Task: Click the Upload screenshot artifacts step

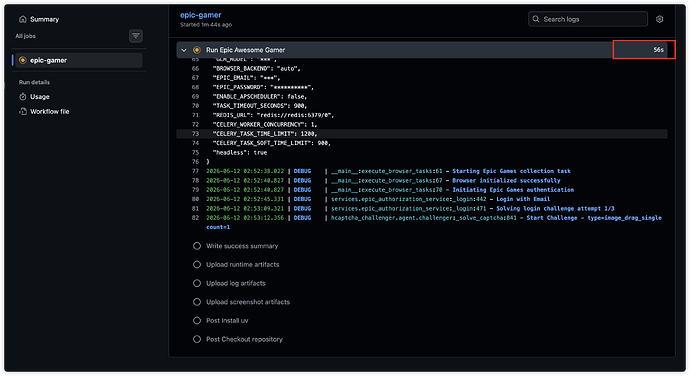Action: point(248,302)
